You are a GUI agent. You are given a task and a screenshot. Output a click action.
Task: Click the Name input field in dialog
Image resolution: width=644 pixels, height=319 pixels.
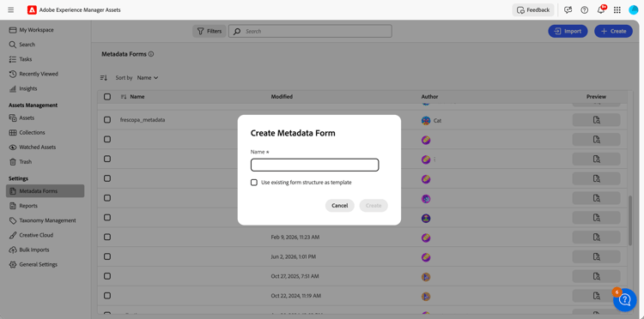[314, 165]
